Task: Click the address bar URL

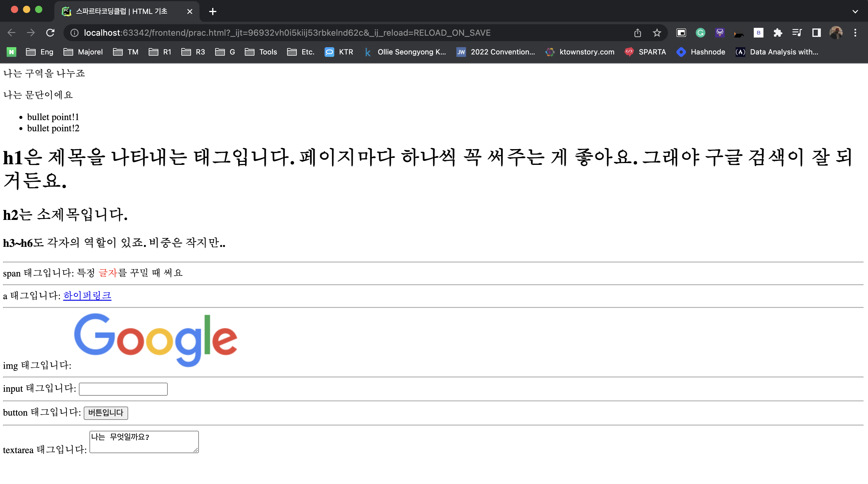Action: click(x=287, y=33)
